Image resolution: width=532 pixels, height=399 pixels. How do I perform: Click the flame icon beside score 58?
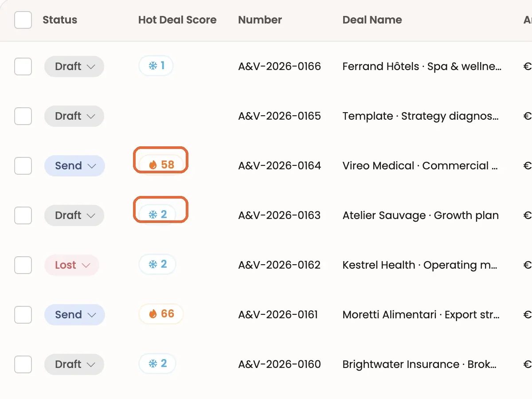pos(153,165)
